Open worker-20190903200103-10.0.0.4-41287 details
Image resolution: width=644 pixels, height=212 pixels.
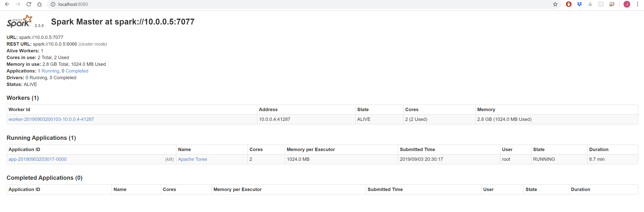click(x=51, y=119)
